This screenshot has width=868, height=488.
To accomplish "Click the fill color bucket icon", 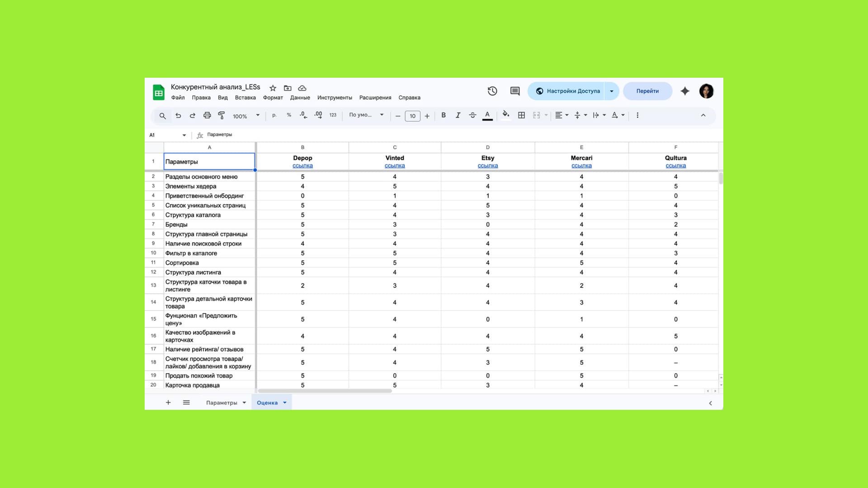I will point(506,114).
